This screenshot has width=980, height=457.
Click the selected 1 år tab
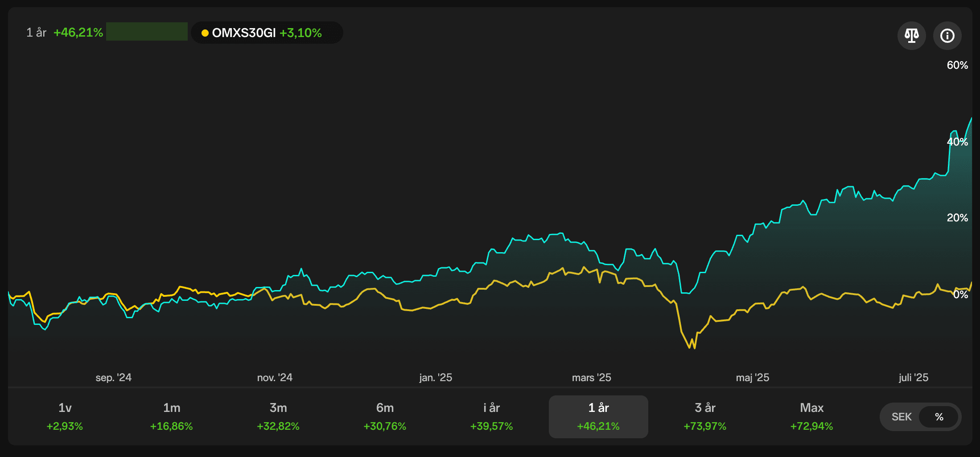(598, 416)
